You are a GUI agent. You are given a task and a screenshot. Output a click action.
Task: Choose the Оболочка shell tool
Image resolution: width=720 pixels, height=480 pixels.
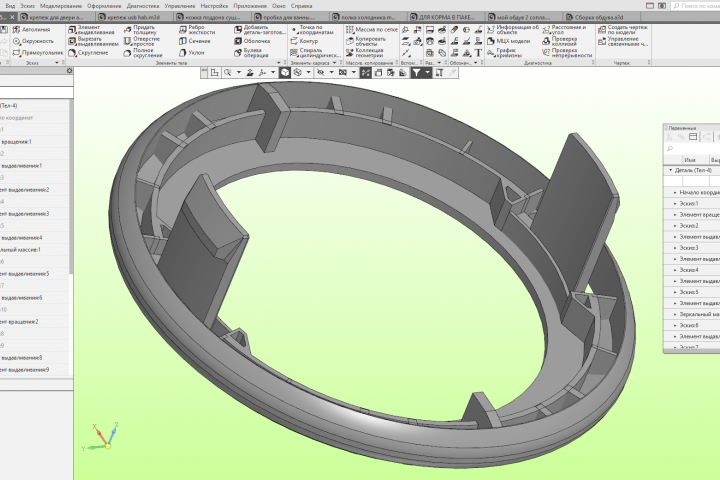[x=252, y=41]
